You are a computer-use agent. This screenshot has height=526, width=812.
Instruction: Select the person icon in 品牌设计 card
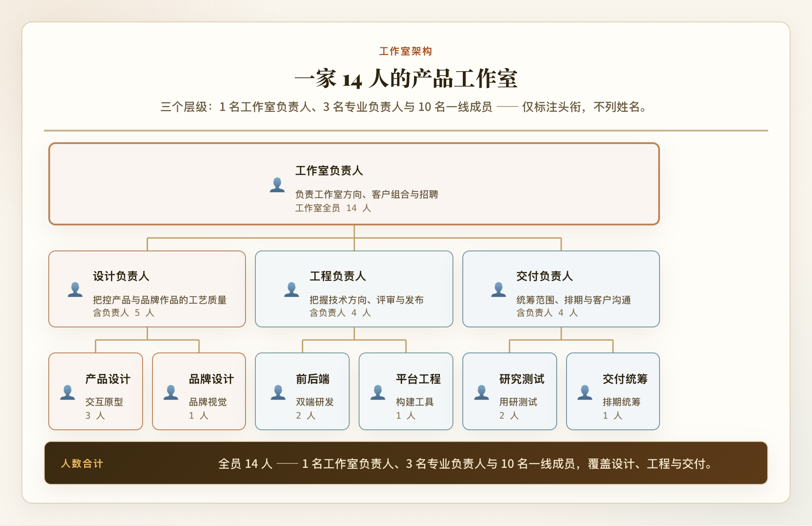(x=171, y=392)
